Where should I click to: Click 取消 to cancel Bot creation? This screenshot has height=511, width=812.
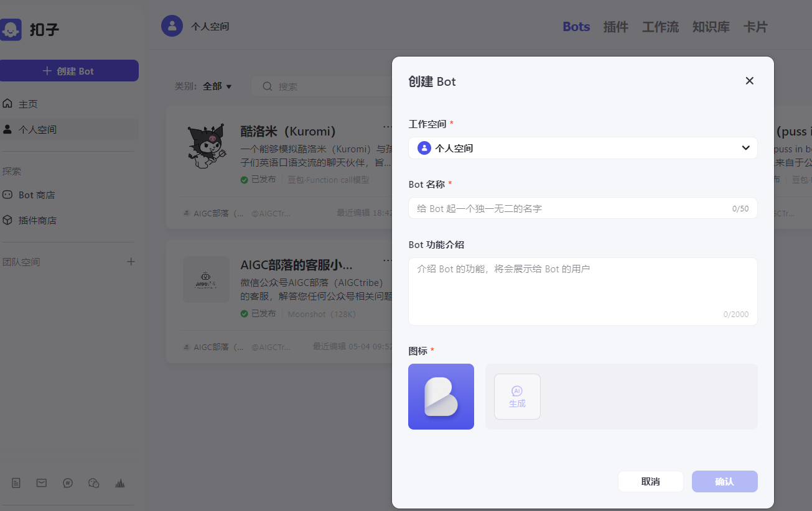(650, 481)
